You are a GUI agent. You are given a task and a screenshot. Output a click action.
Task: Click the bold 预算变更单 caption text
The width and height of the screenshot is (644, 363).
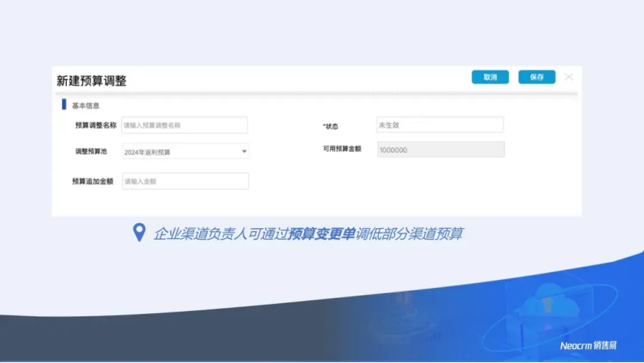[x=322, y=233]
